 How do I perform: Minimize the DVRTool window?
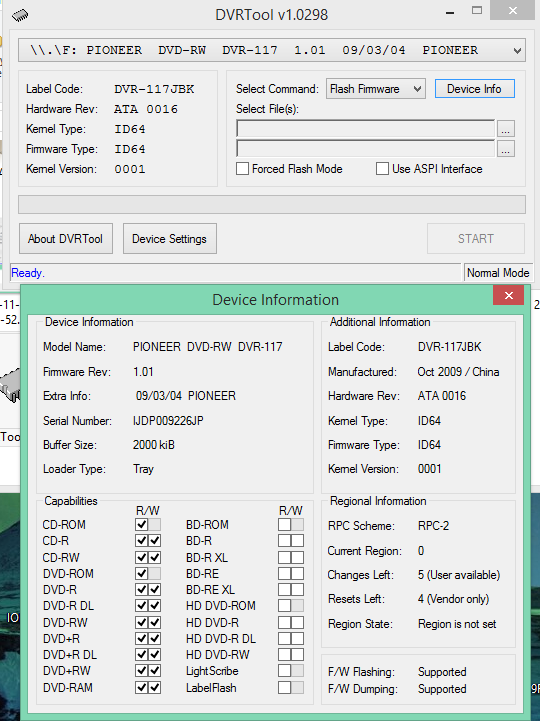(x=450, y=12)
